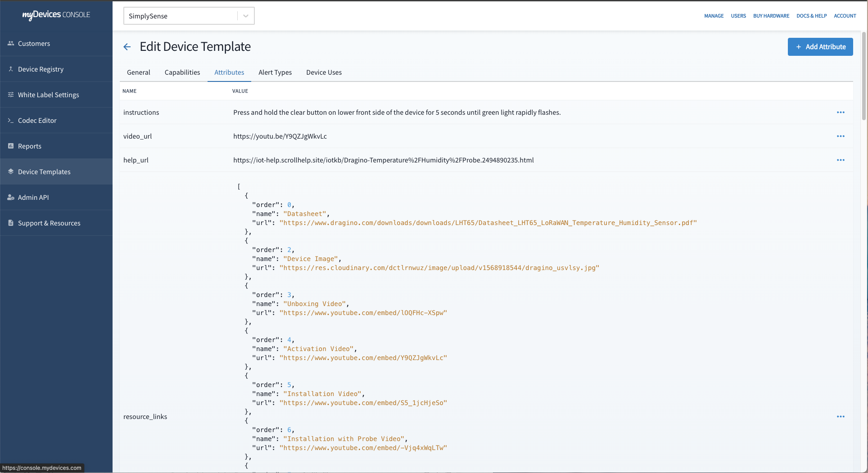Click the Admin API user icon
The width and height of the screenshot is (868, 473).
[x=11, y=198]
